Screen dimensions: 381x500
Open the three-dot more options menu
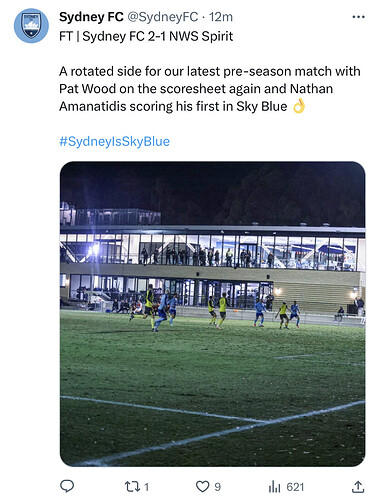[358, 17]
